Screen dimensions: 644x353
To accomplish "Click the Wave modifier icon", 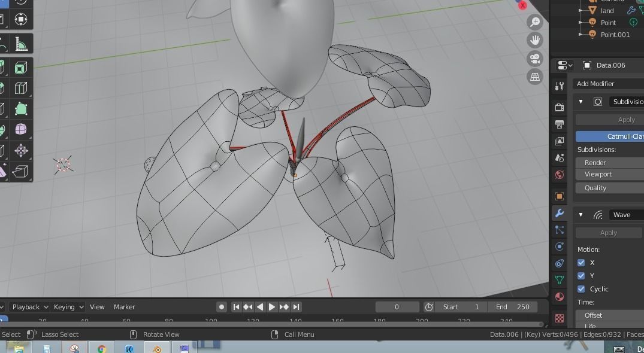I will point(598,215).
